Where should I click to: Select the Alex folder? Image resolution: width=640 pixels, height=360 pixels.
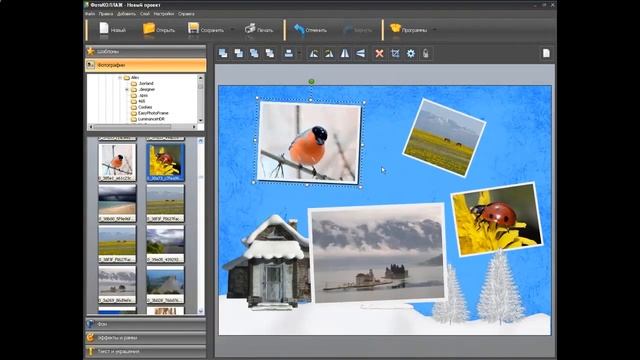(x=135, y=78)
